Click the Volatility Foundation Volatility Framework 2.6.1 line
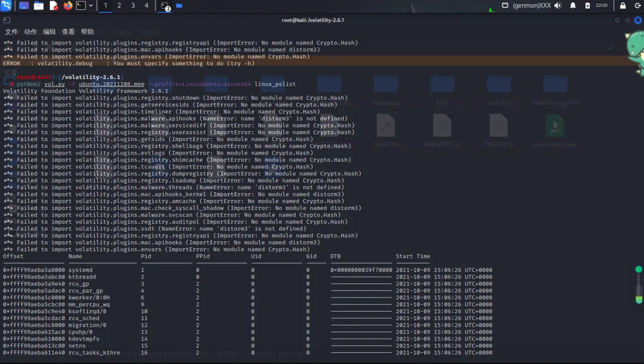This screenshot has height=364, width=644. pos(86,91)
